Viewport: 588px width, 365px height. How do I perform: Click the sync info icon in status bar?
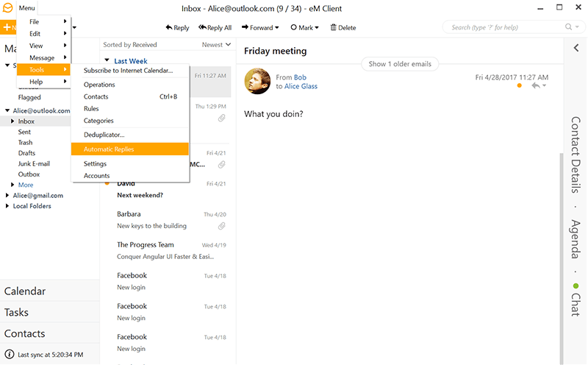[10, 354]
